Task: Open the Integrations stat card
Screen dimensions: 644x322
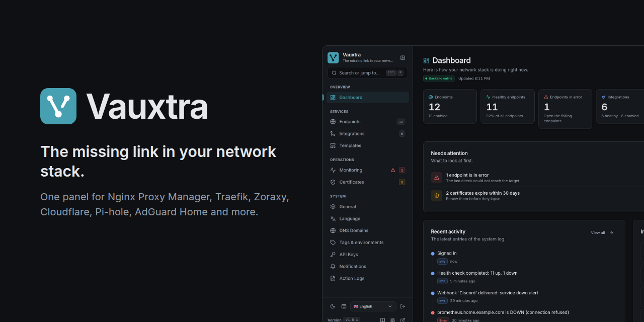Action: click(x=620, y=107)
